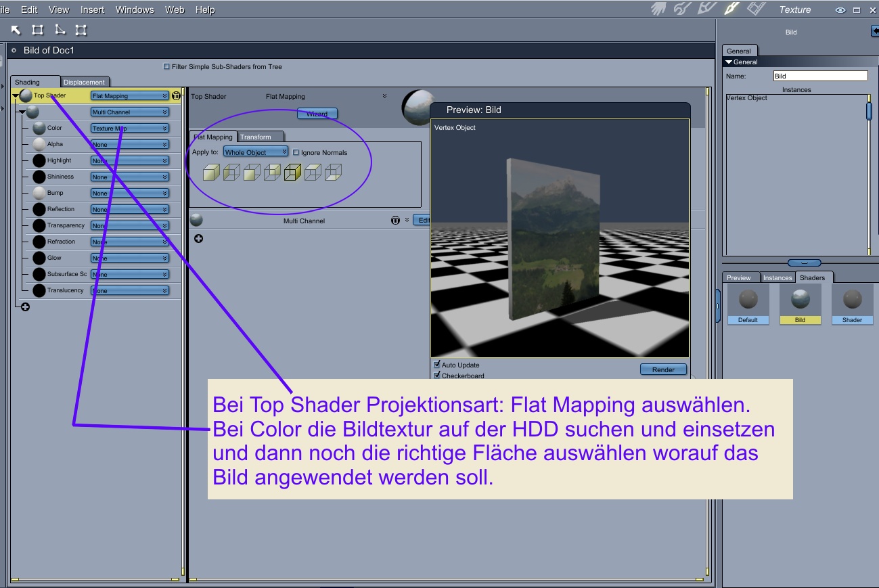
Task: Open the Color Texture Map dropdown
Action: [x=130, y=129]
